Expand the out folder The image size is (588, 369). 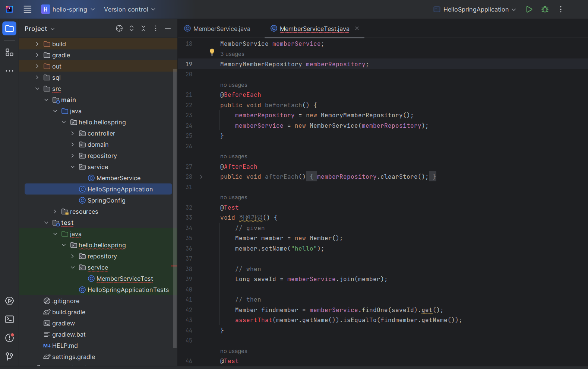[37, 66]
